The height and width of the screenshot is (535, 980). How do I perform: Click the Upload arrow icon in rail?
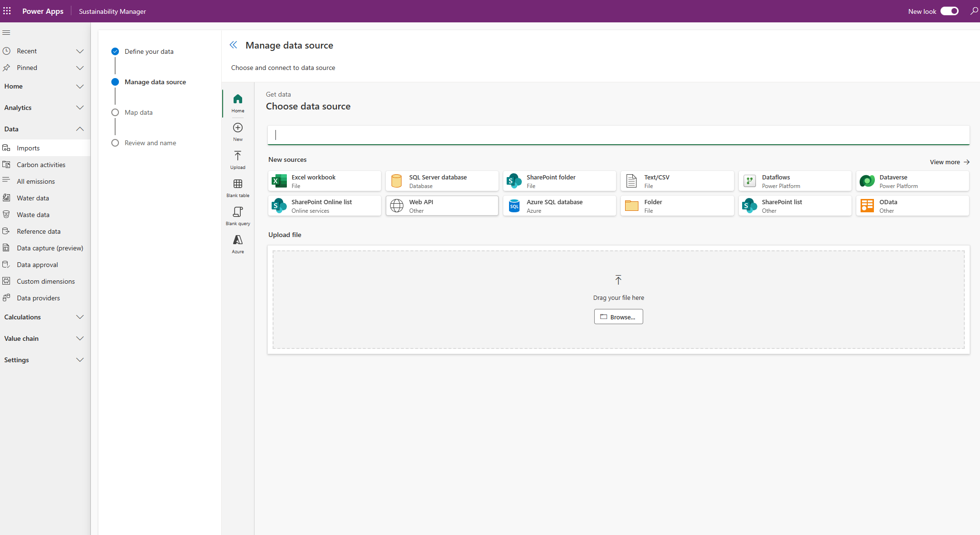(x=238, y=156)
